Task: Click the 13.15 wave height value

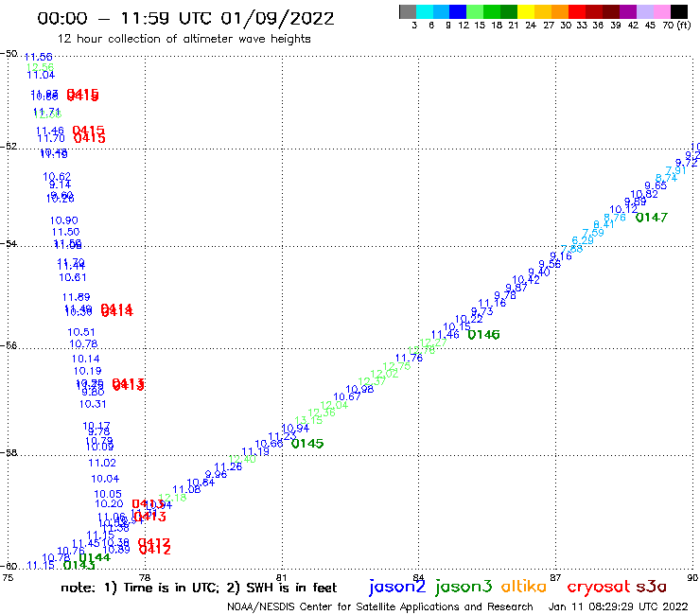Action: (308, 420)
